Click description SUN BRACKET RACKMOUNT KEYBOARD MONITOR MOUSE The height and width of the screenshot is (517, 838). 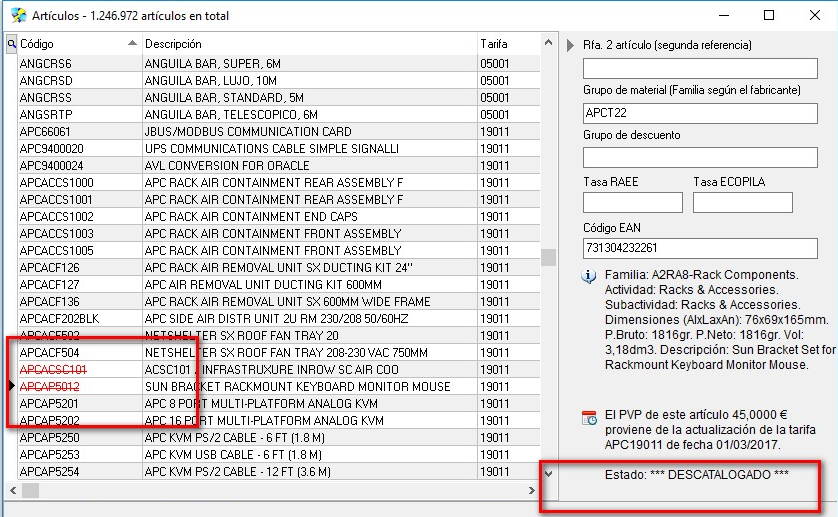(x=298, y=387)
